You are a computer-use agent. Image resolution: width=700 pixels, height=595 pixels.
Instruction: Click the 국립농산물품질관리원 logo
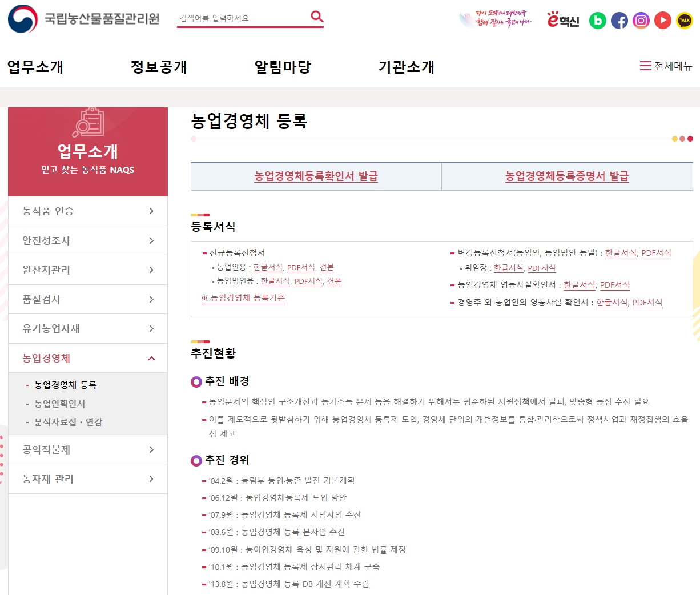click(83, 19)
